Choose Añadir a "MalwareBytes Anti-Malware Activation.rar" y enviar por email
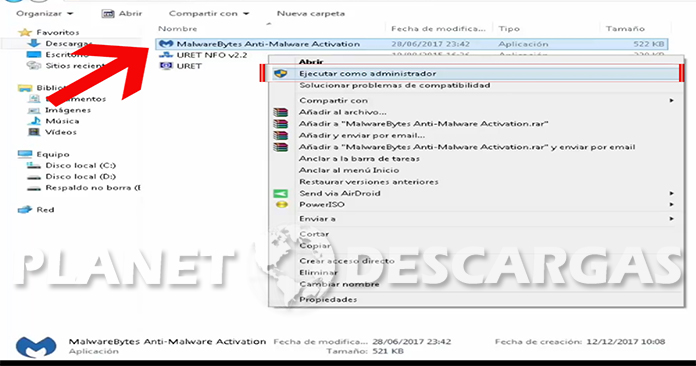This screenshot has width=696, height=366. point(467,147)
